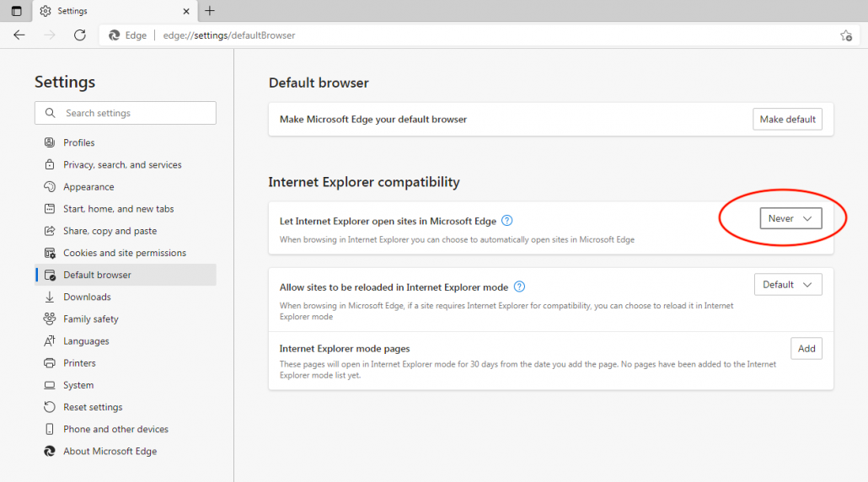
Task: Click the Default browser heading text
Action: [319, 83]
